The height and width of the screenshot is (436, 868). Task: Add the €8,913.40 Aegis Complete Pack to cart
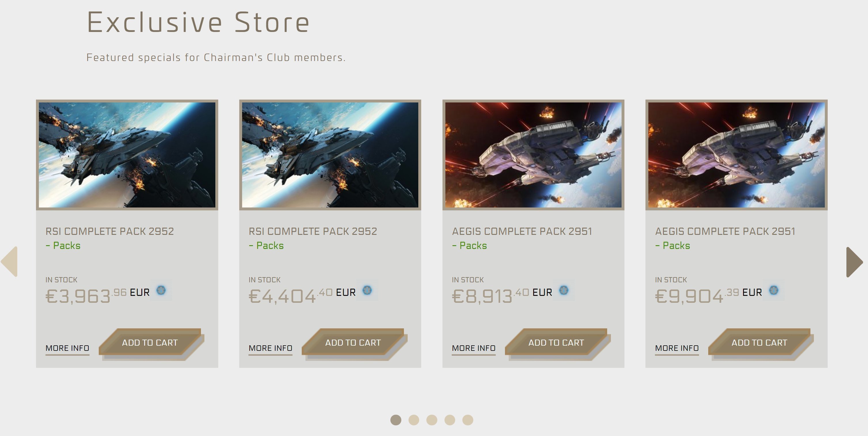point(556,343)
